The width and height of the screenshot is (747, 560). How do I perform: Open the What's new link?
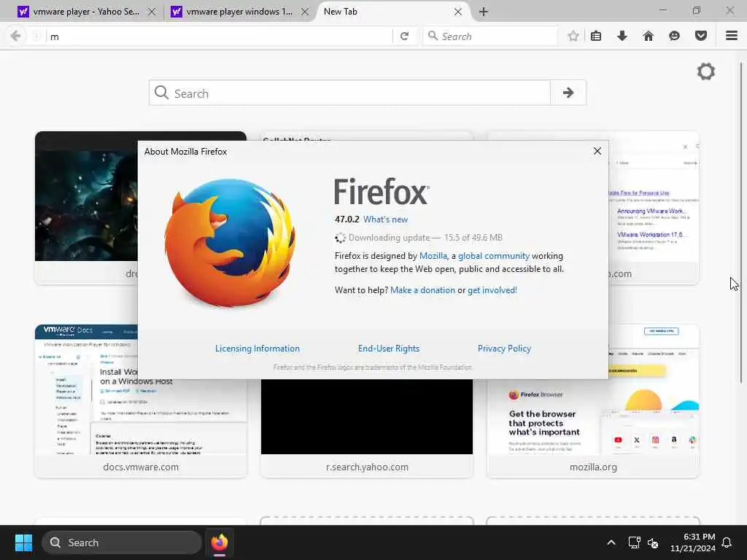click(385, 219)
